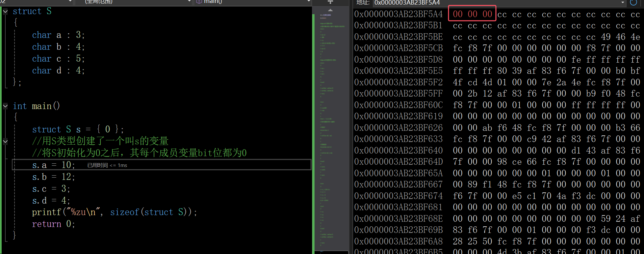Click the memory window refresh icon
The width and height of the screenshot is (644, 254).
click(x=633, y=3)
